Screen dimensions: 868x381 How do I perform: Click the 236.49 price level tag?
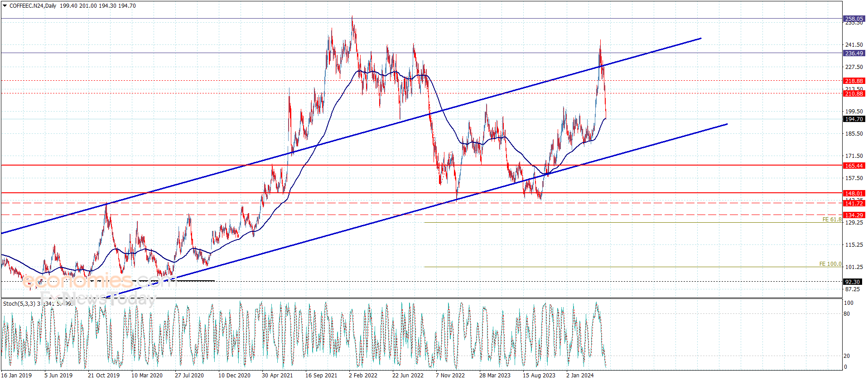854,54
